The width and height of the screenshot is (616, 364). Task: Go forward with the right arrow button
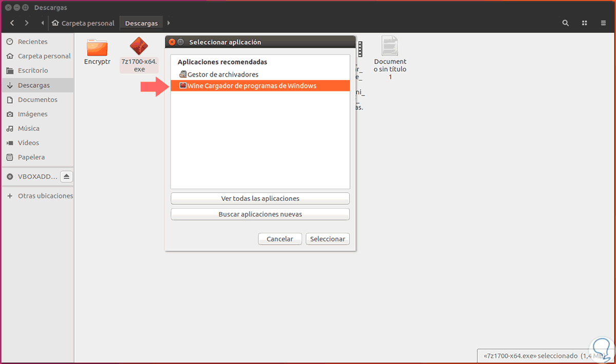pos(27,23)
